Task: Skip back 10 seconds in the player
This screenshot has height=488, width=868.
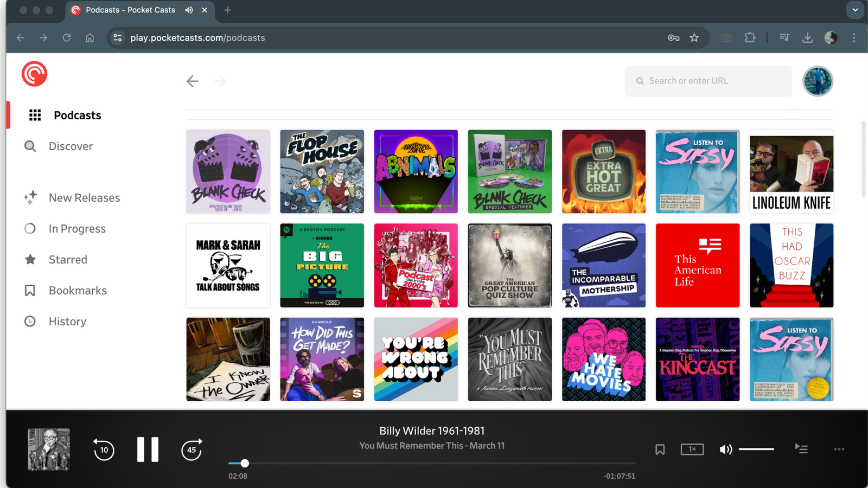Action: 104,450
